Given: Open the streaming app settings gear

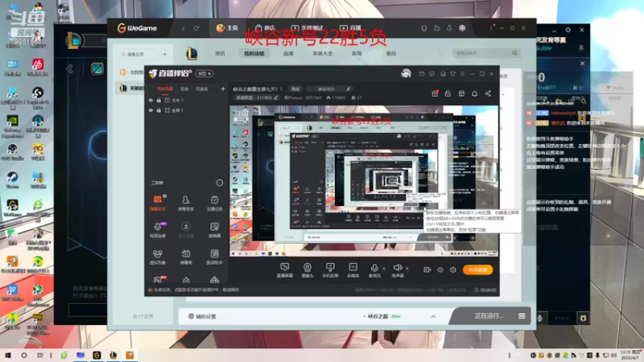Looking at the screenshot, I should (453, 270).
